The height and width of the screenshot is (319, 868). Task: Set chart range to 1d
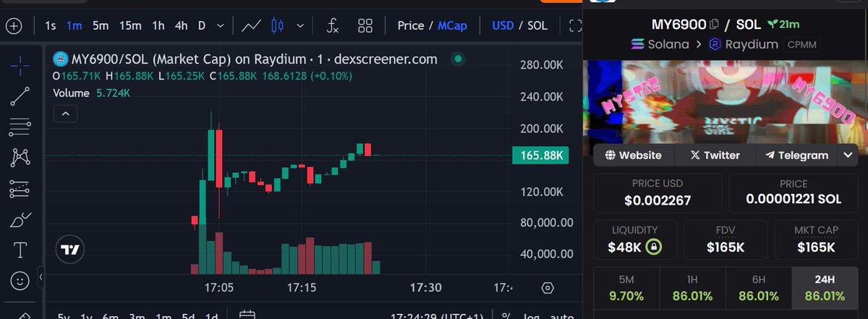212,316
